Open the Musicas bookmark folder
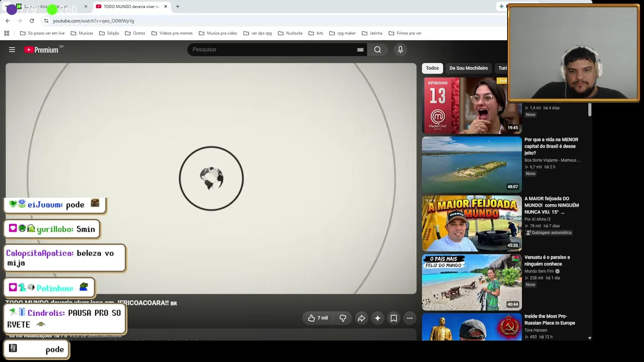 click(x=82, y=33)
